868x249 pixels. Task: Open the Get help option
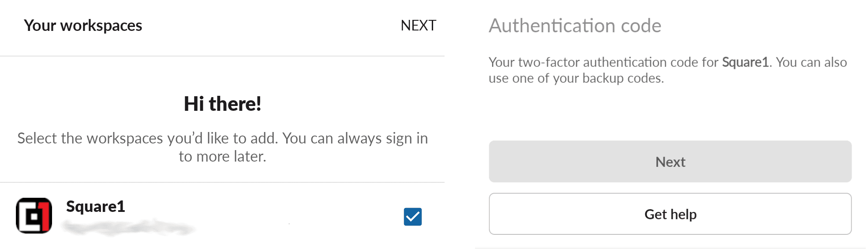(670, 214)
